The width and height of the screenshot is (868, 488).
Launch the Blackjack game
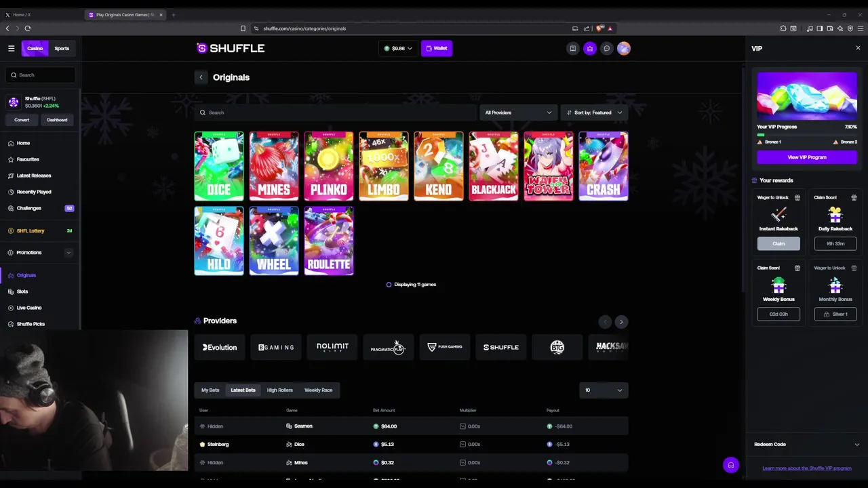coord(494,166)
